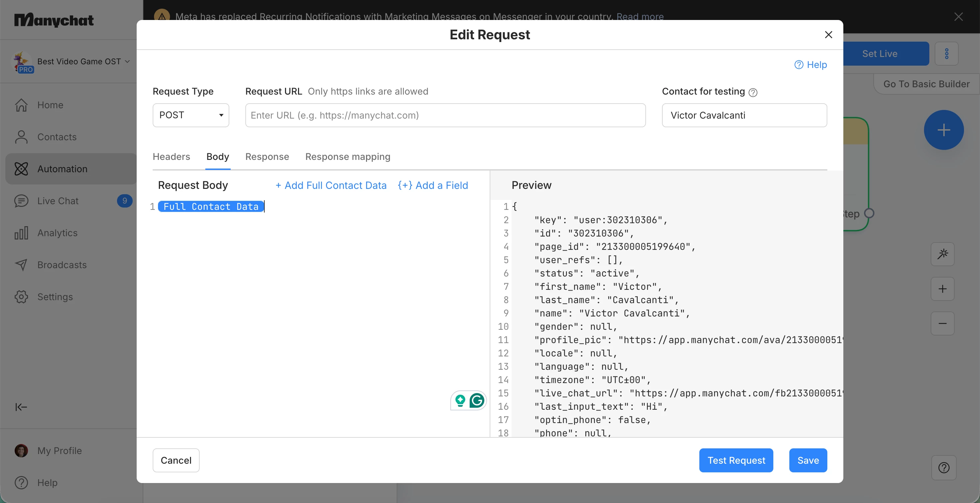Click Add Full Contact Data link

coord(331,185)
